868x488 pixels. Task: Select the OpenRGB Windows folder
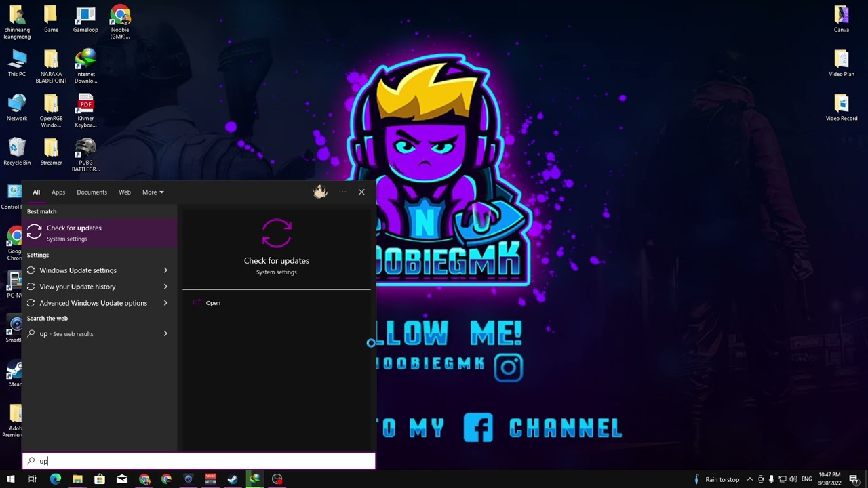coord(51,111)
